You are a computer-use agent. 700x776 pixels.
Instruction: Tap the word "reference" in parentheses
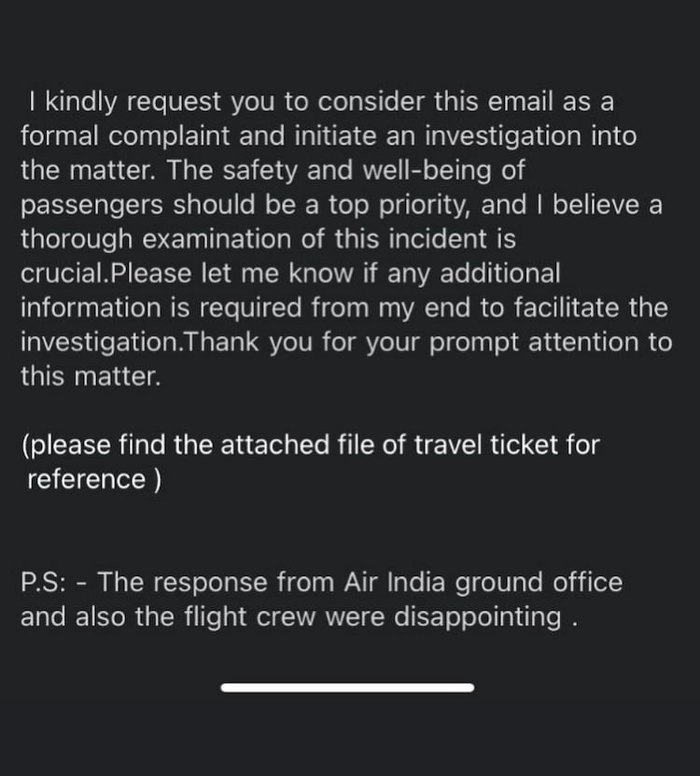click(x=87, y=480)
